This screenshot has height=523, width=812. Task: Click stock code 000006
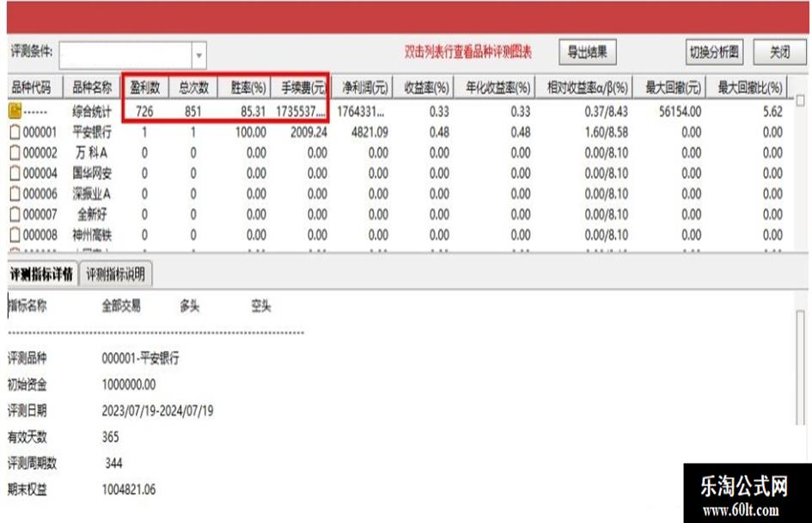point(40,194)
